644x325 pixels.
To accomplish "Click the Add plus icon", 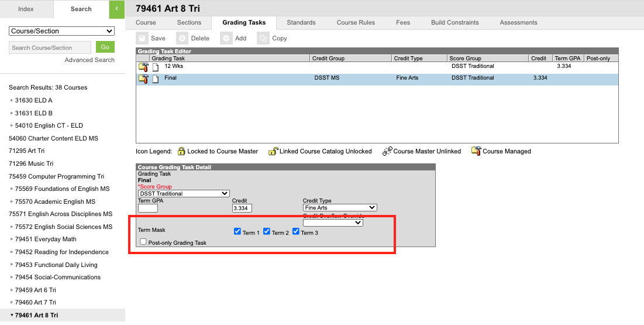I will [226, 38].
